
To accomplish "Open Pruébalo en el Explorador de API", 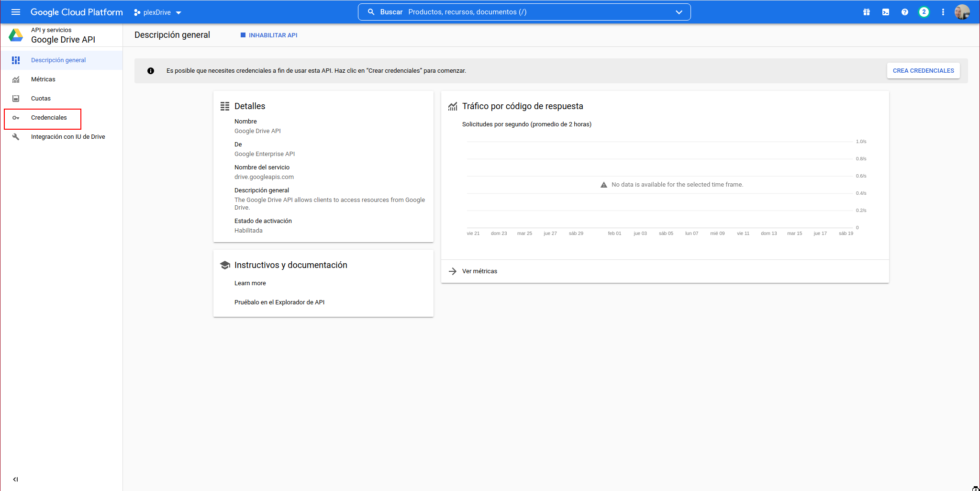I will [x=279, y=302].
